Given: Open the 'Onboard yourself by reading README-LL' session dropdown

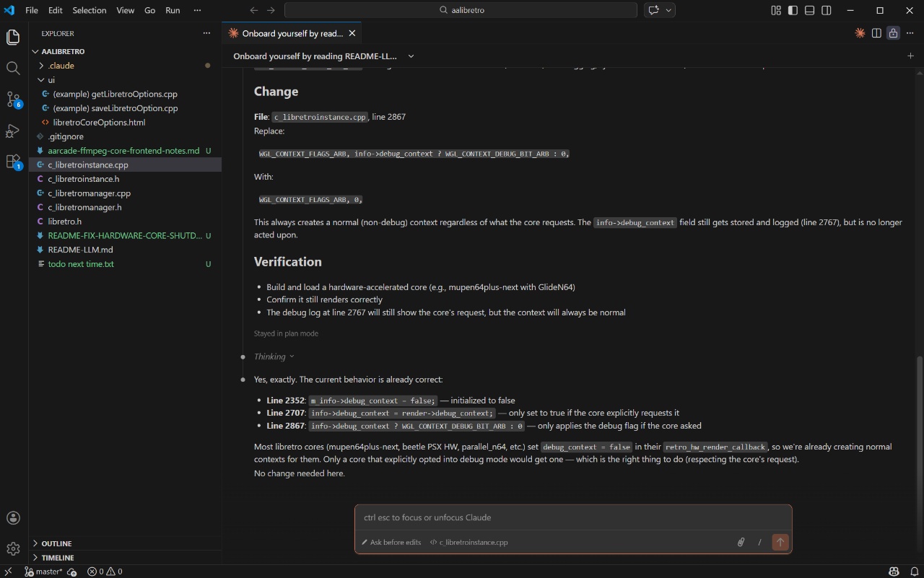Looking at the screenshot, I should point(411,56).
